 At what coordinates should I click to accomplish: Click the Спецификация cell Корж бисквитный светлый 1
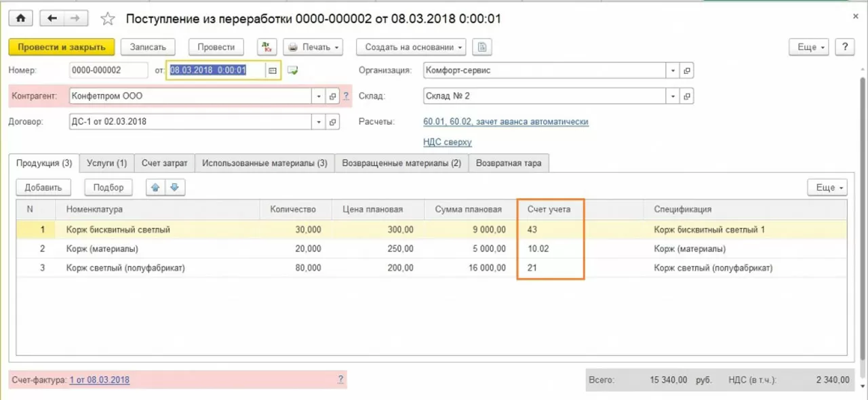tap(745, 230)
